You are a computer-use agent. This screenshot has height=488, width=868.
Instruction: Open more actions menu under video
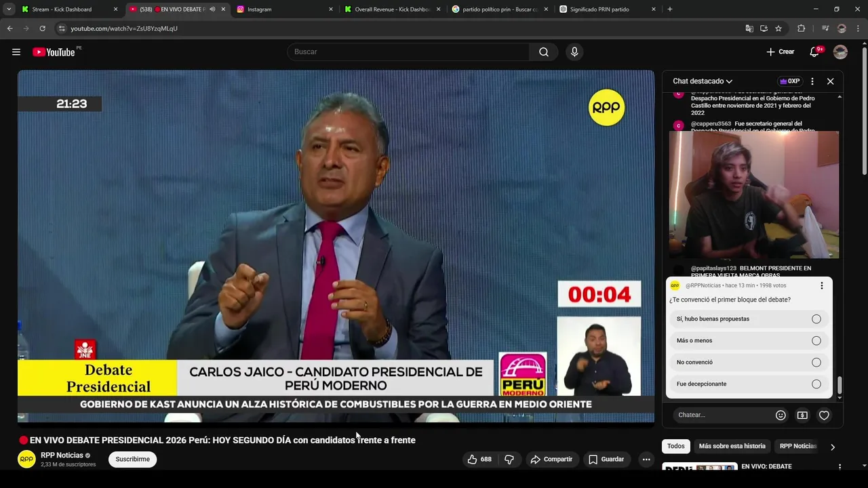click(x=646, y=460)
